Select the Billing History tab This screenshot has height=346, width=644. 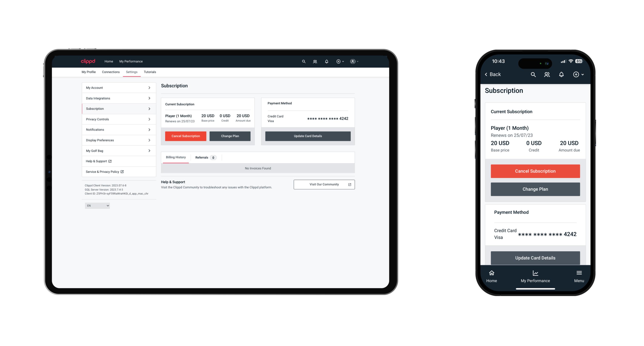175,157
